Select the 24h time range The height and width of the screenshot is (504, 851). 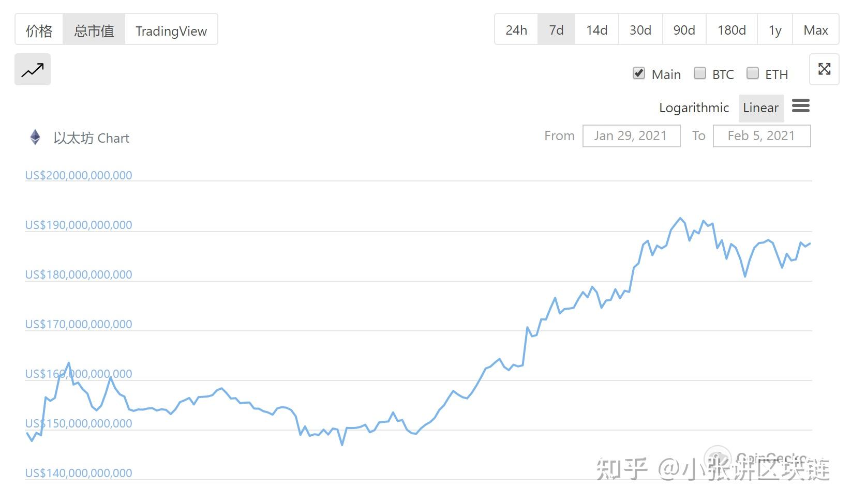click(516, 30)
